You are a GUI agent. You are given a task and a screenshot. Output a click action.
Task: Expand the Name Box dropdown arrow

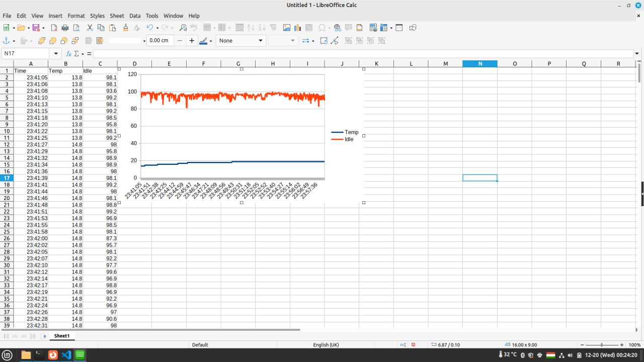pos(56,53)
